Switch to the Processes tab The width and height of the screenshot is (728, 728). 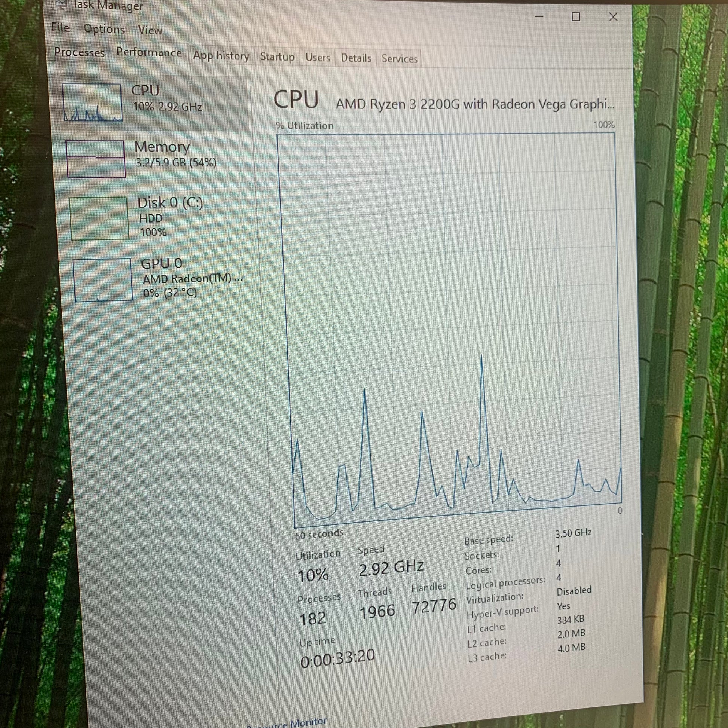pyautogui.click(x=79, y=52)
